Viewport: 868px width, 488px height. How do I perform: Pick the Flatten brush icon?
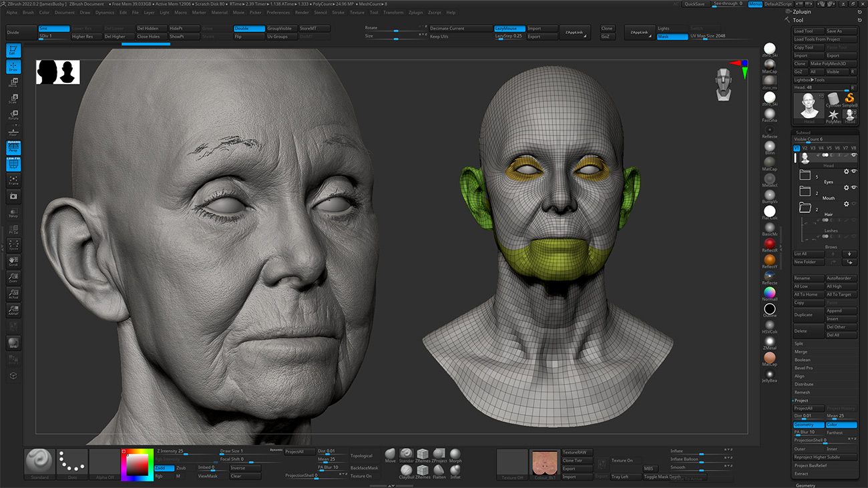tap(439, 472)
